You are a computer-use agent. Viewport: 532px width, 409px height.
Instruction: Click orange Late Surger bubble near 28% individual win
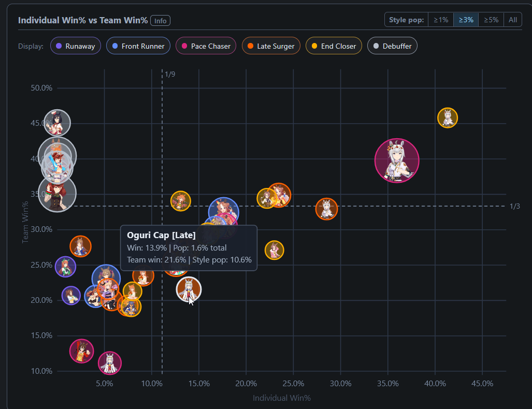pyautogui.click(x=326, y=209)
